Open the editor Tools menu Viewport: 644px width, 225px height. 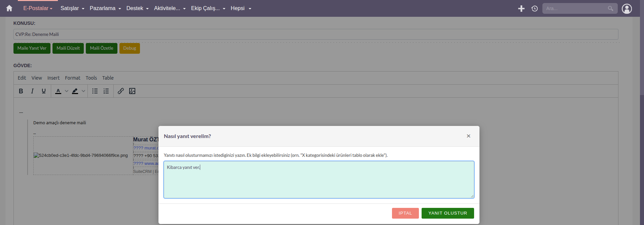pyautogui.click(x=91, y=78)
